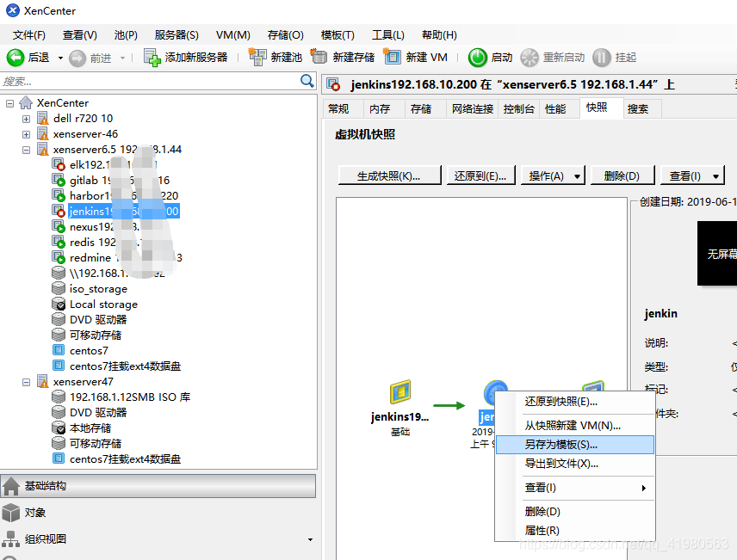Open the 查看(I) submenu in context menu
The height and width of the screenshot is (560, 737).
tap(575, 488)
